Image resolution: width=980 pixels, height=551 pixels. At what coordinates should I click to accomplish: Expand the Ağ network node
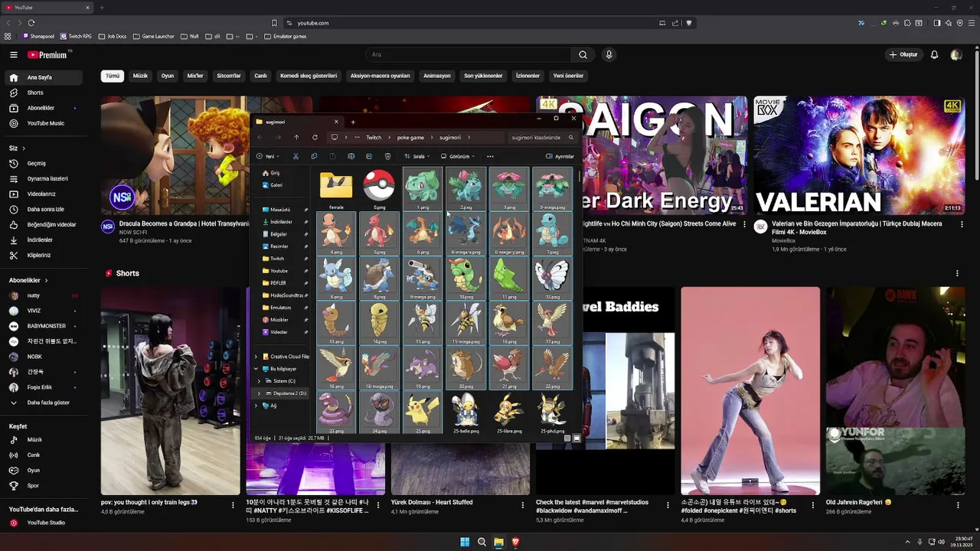click(256, 406)
